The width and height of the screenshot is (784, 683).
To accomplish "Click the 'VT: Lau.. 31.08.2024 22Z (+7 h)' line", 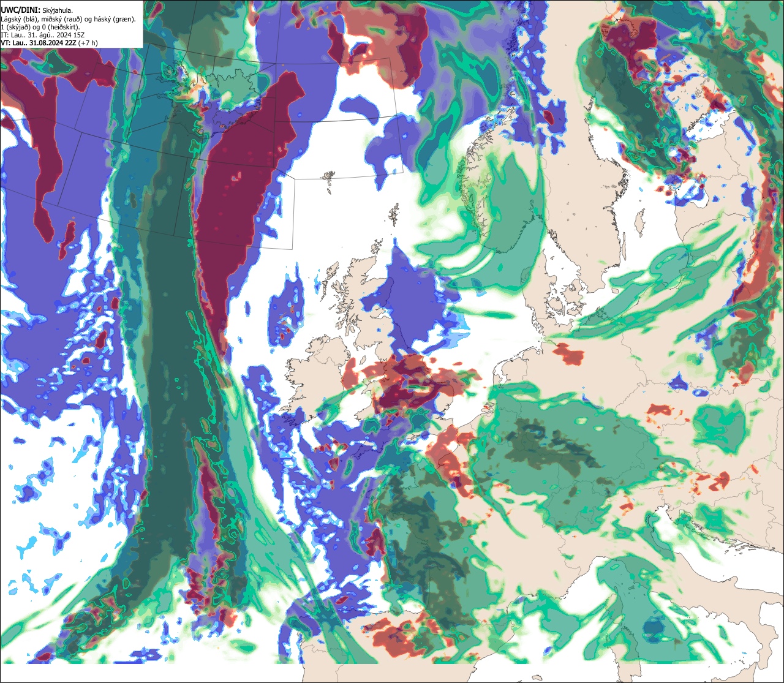I will click(x=49, y=43).
